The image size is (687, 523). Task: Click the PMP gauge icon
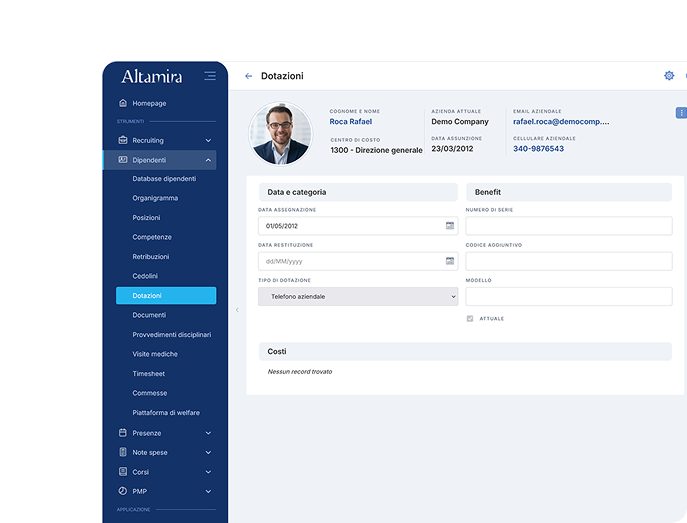pos(123,491)
